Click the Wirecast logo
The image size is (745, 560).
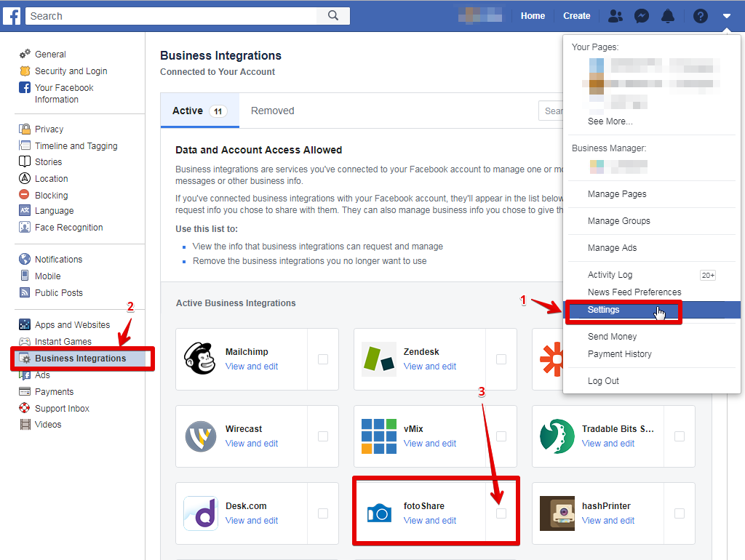click(201, 436)
